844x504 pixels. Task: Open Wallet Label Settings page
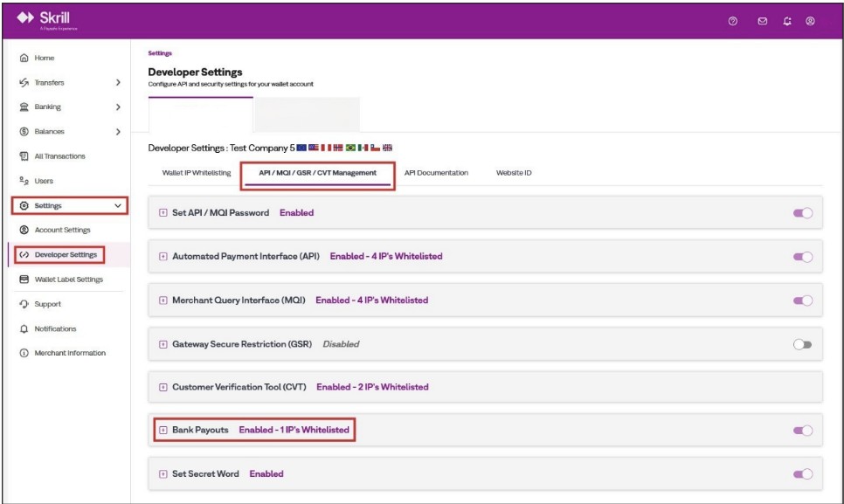click(68, 280)
